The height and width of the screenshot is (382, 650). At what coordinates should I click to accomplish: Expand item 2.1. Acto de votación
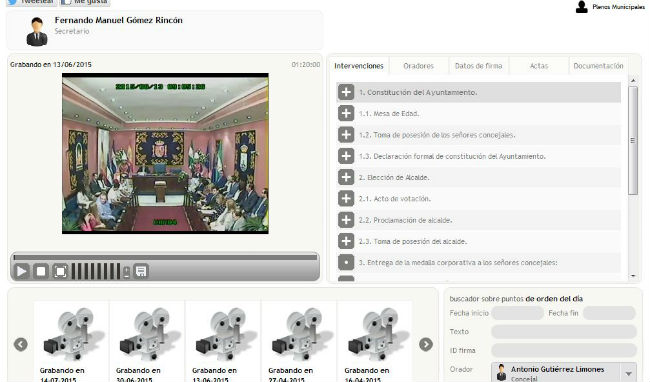(346, 198)
